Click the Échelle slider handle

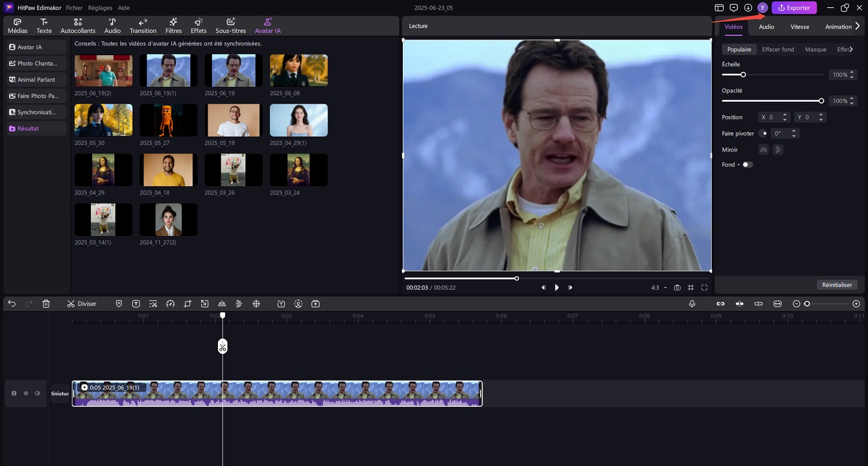pos(743,75)
